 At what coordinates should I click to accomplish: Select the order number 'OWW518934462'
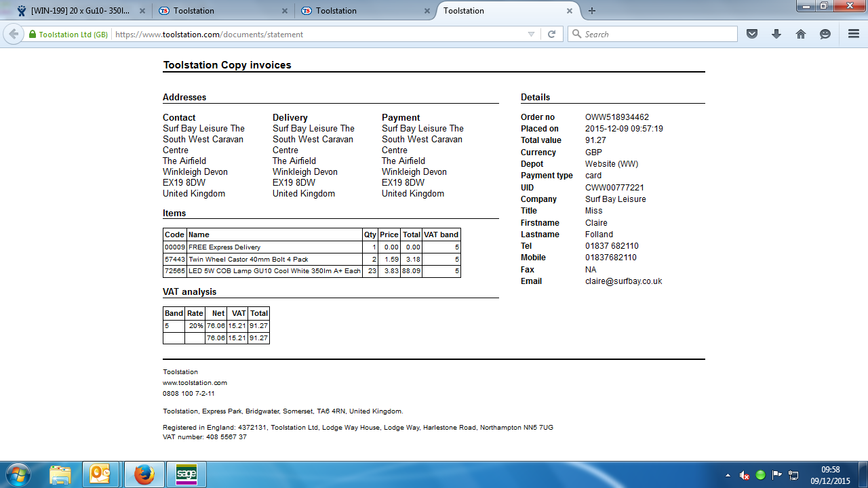617,117
